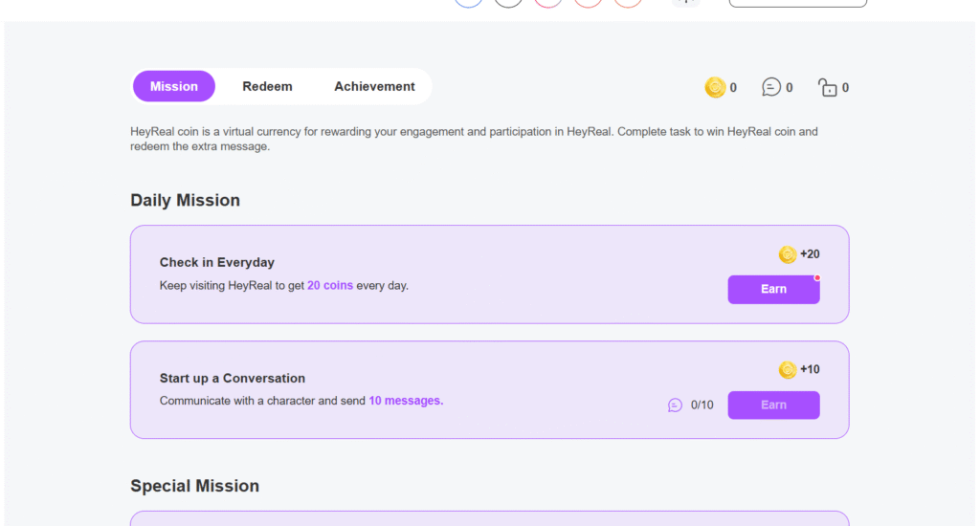
Task: Earn coins for Start up a Conversation
Action: tap(773, 405)
